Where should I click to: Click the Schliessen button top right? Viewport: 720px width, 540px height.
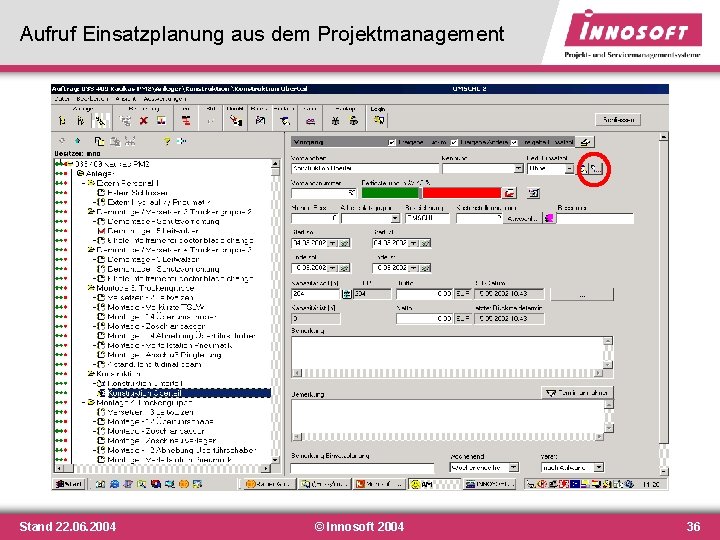[618, 120]
